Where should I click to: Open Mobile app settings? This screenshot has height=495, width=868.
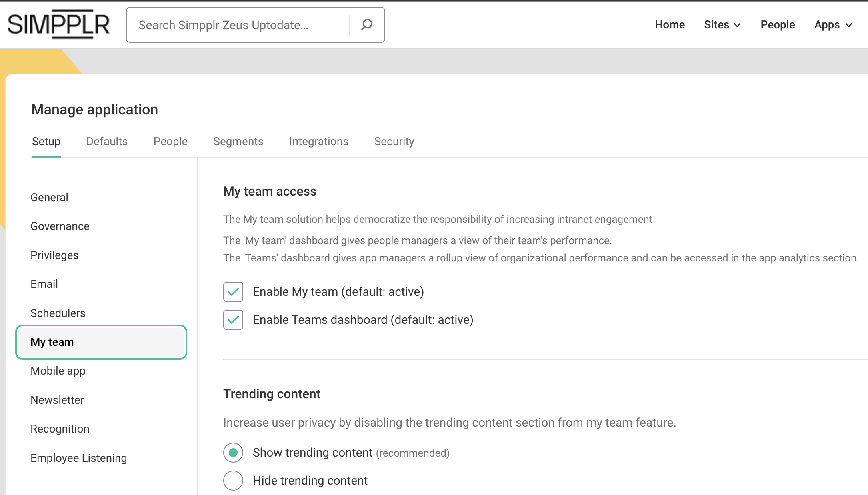(58, 371)
